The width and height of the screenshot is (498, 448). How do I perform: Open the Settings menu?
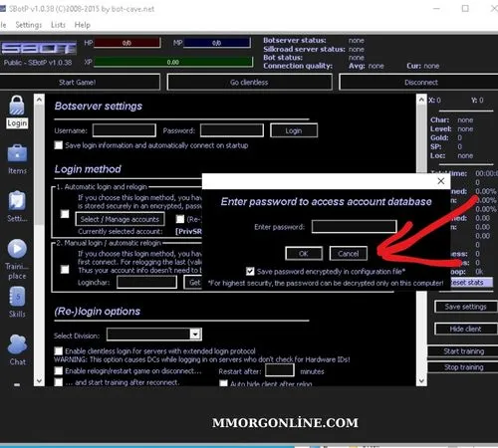pyautogui.click(x=29, y=25)
